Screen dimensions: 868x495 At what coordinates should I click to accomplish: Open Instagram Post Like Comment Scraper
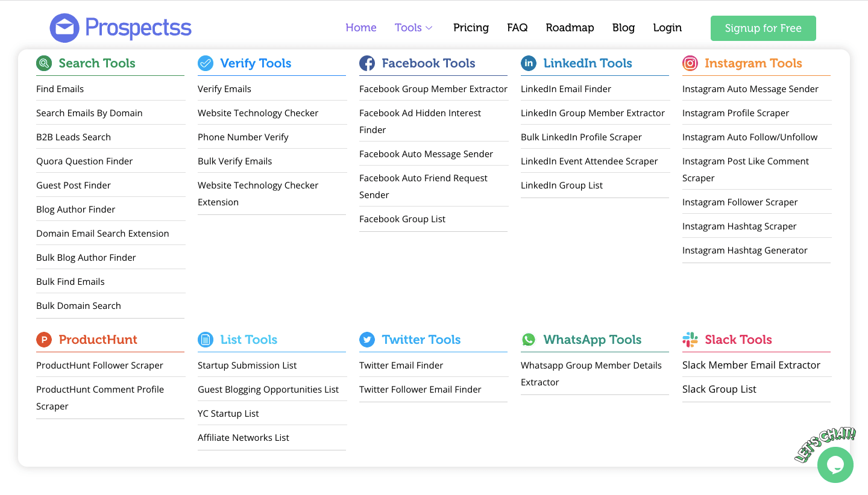(x=746, y=170)
